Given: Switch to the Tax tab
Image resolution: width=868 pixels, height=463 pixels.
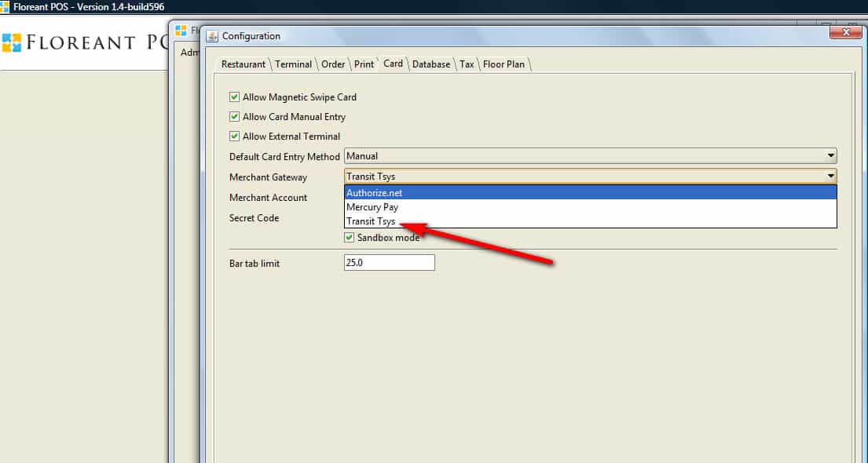Looking at the screenshot, I should tap(467, 64).
